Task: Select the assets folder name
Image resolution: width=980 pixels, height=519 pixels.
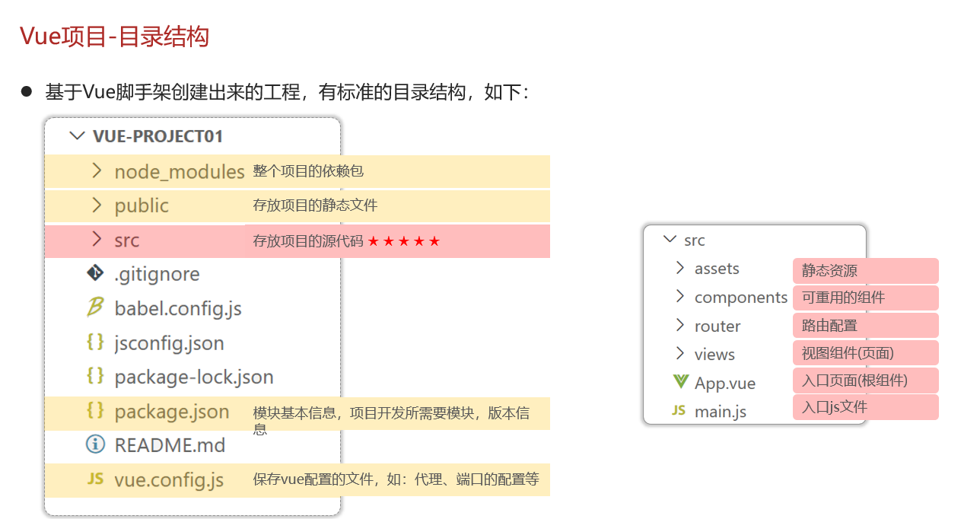Action: point(717,269)
